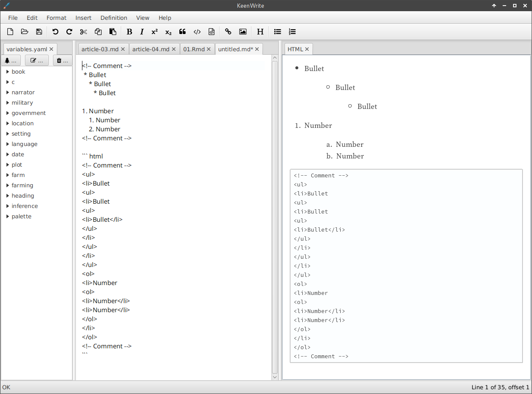Expand the narrator definition node
Screen dimensions: 532x394
pos(8,92)
